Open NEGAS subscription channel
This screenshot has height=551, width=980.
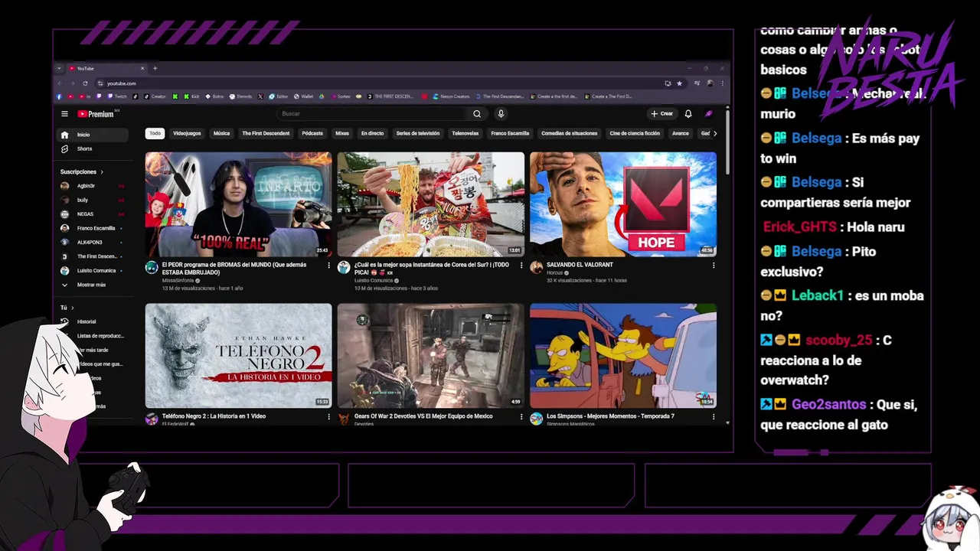(93, 214)
